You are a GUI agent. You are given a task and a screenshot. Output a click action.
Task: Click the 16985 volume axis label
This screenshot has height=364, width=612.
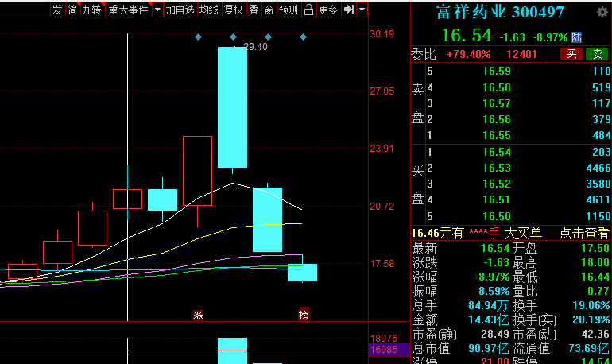coord(384,349)
